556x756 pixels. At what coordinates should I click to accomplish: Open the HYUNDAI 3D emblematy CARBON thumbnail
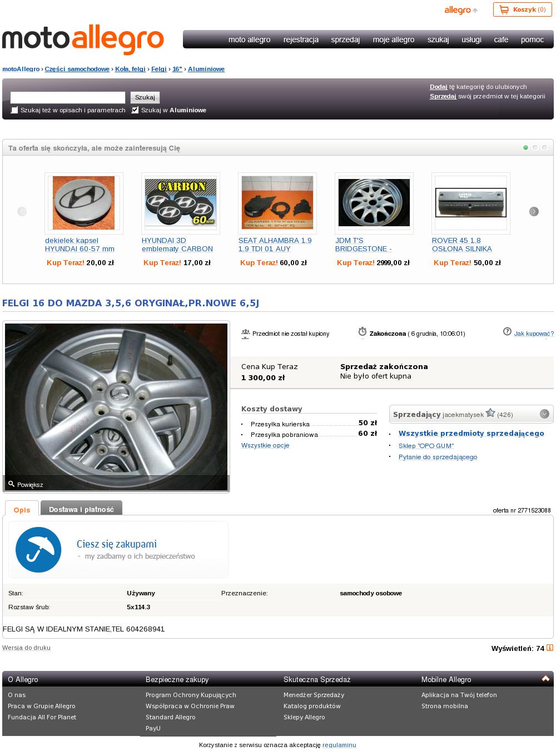tap(181, 203)
